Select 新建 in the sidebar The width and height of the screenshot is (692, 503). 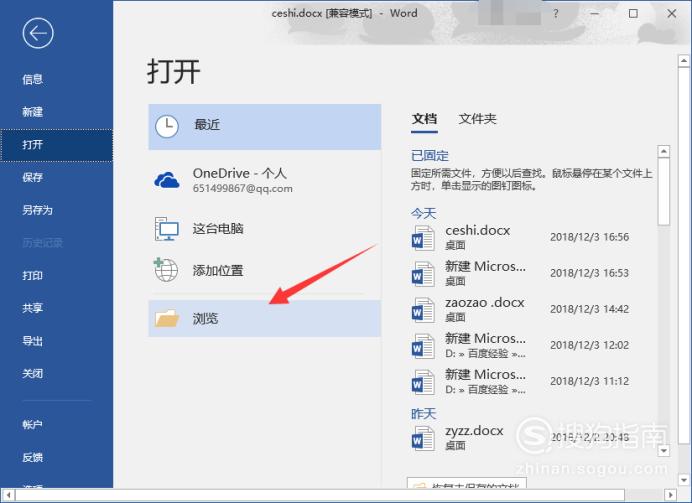coord(33,112)
